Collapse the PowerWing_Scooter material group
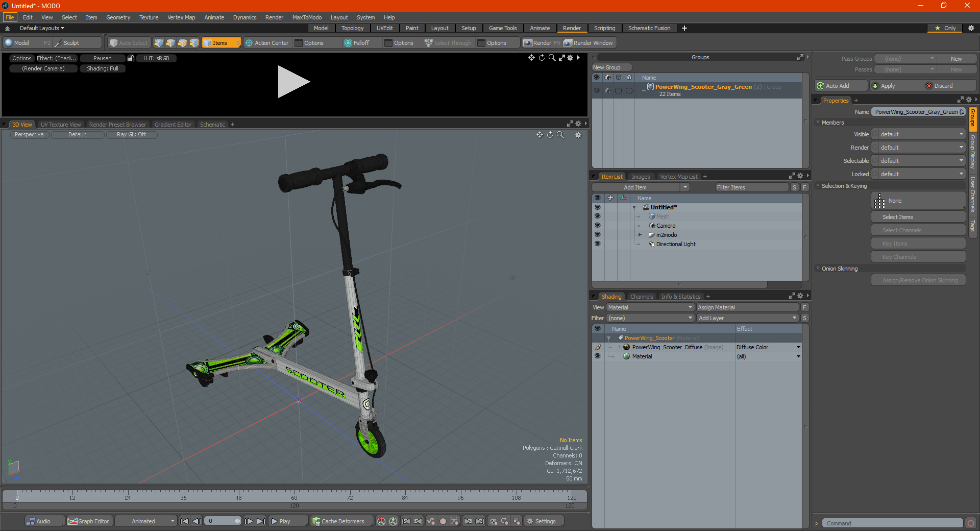Image resolution: width=980 pixels, height=531 pixels. 608,338
